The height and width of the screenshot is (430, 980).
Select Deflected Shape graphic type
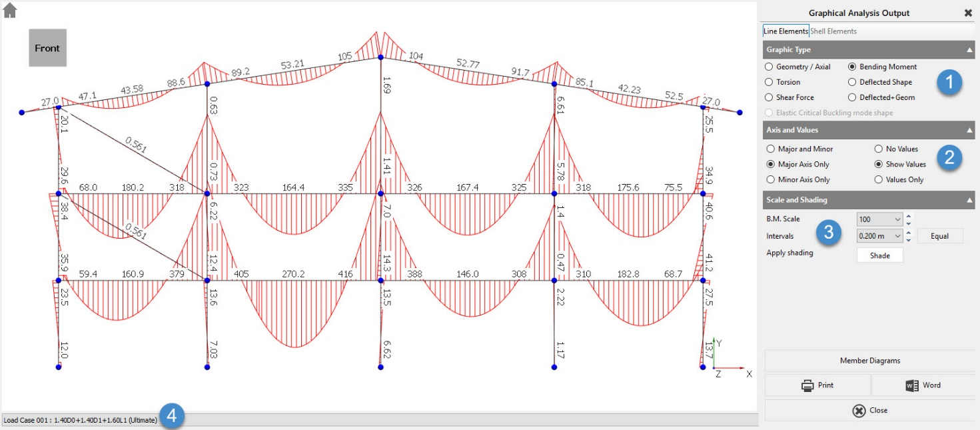click(852, 82)
